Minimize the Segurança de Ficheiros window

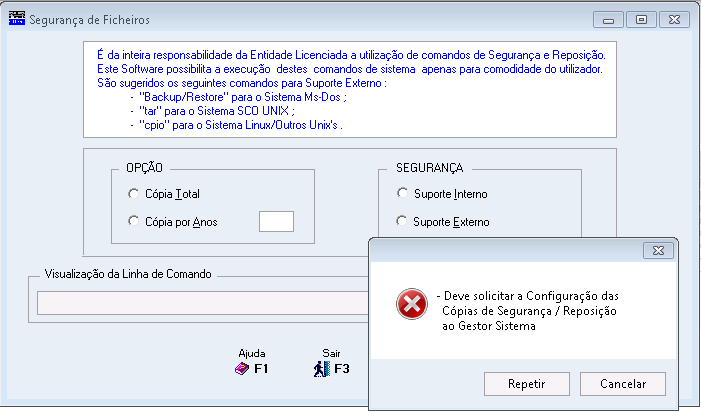click(608, 20)
